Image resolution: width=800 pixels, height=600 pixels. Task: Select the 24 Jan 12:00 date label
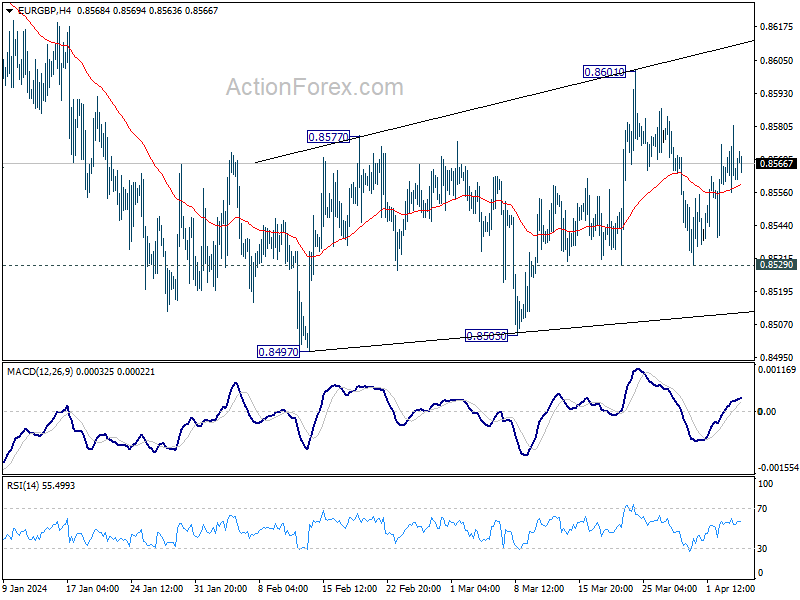click(x=157, y=588)
